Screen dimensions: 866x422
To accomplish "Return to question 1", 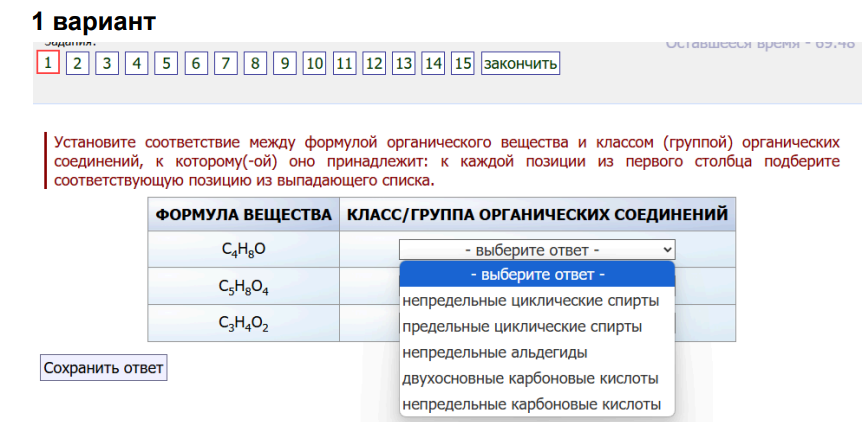I will click(x=47, y=64).
